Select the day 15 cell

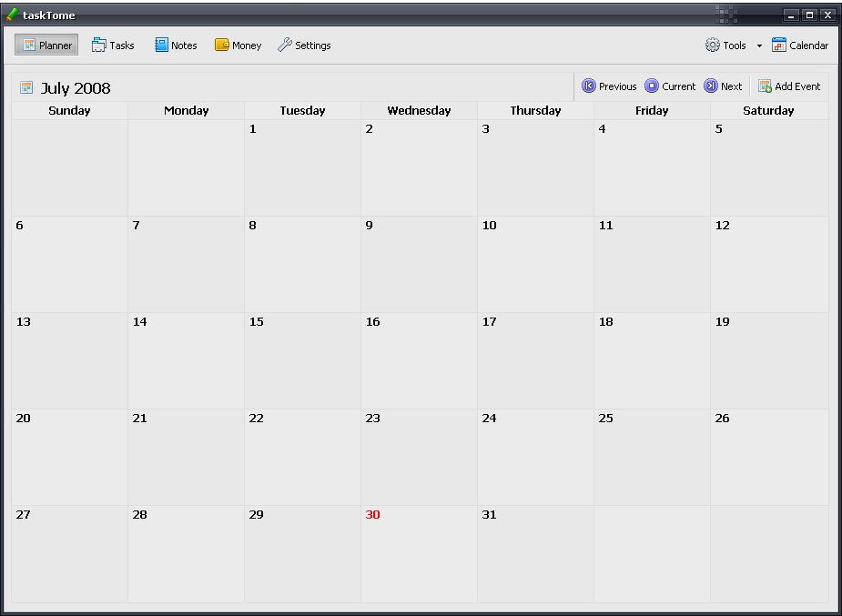point(302,361)
